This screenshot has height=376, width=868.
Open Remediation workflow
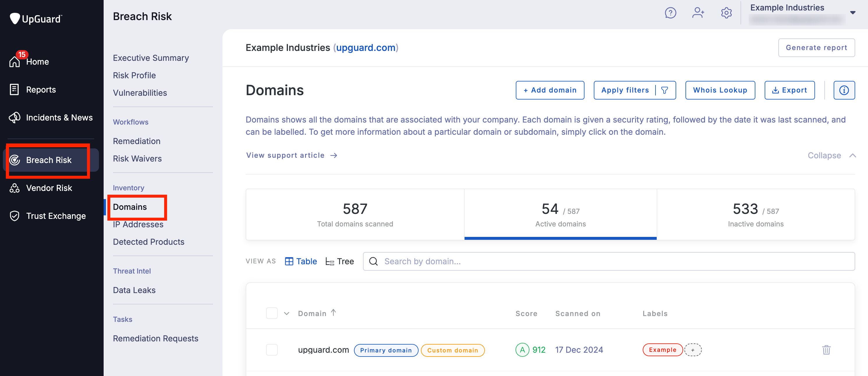click(x=137, y=141)
